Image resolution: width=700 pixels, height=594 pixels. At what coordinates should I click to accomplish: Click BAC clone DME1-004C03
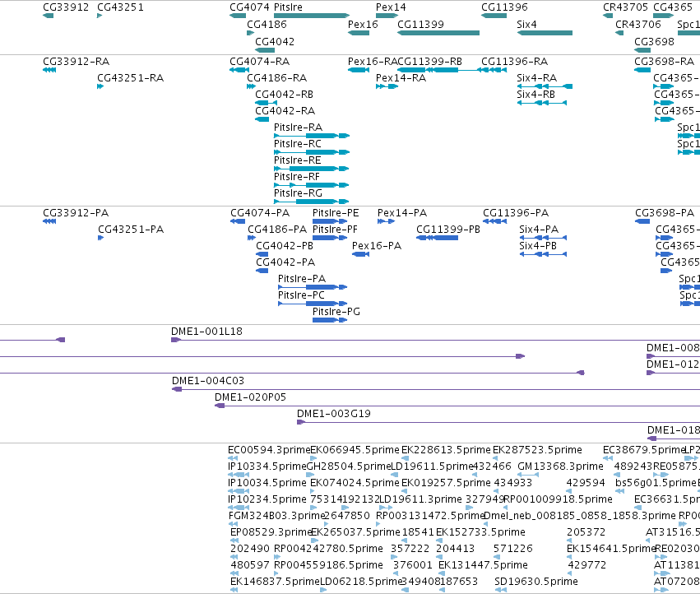click(436, 389)
